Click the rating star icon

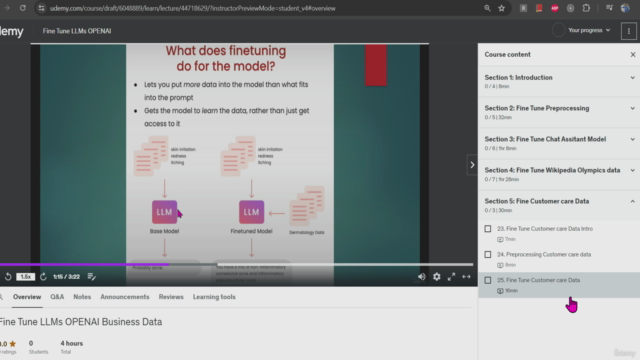click(x=13, y=344)
